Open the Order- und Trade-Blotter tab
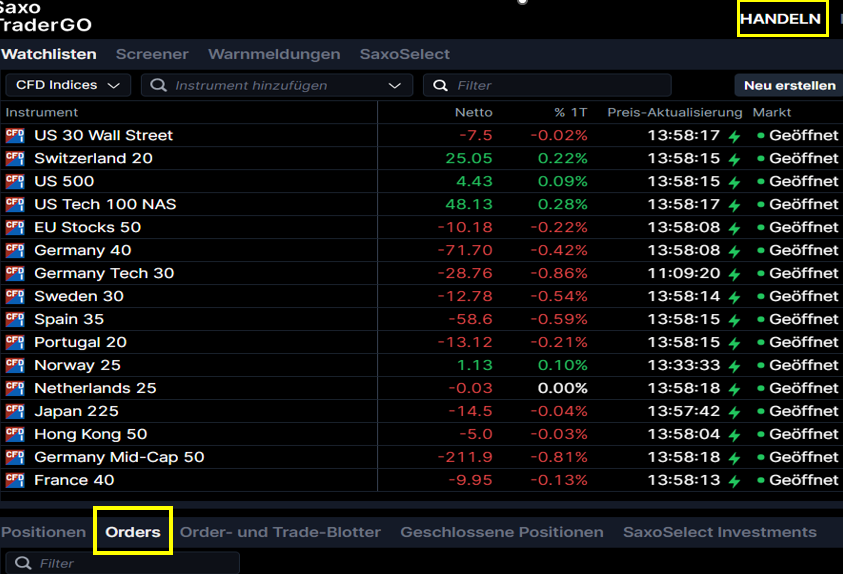Viewport: 843px width, 574px height. coord(280,532)
